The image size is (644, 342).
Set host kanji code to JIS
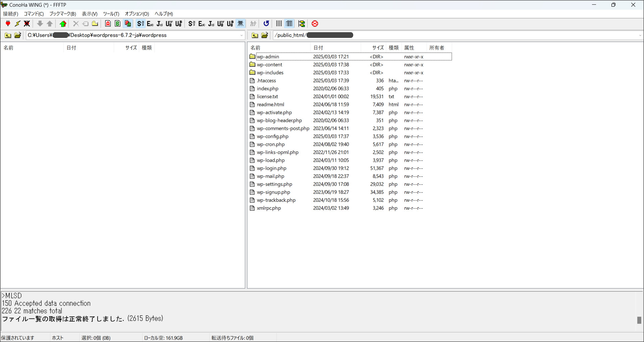[x=160, y=23]
